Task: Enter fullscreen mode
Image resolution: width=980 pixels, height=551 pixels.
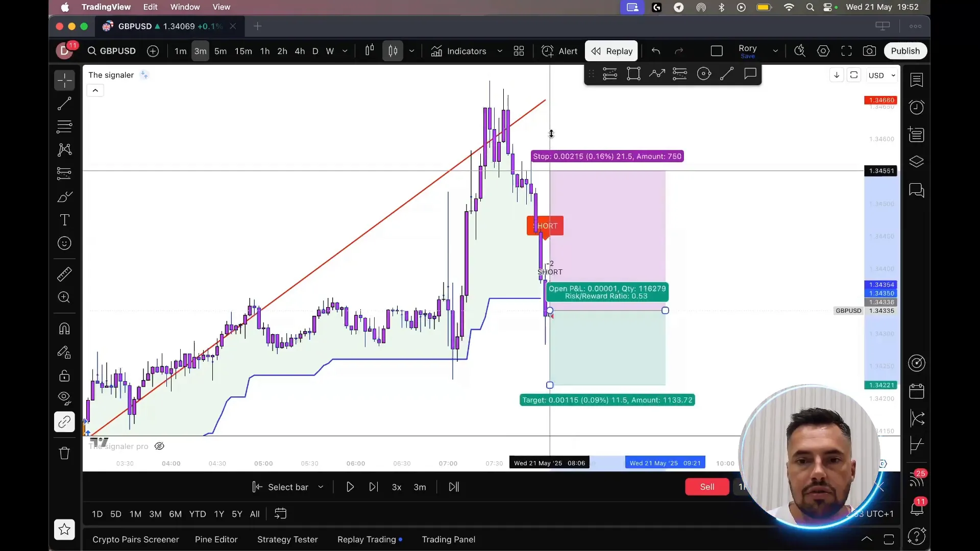Action: pos(847,51)
